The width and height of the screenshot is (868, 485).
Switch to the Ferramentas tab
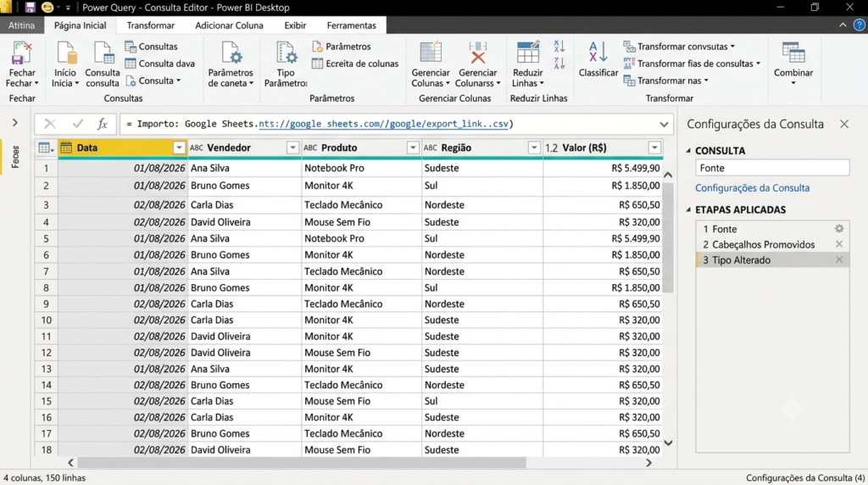pyautogui.click(x=352, y=25)
